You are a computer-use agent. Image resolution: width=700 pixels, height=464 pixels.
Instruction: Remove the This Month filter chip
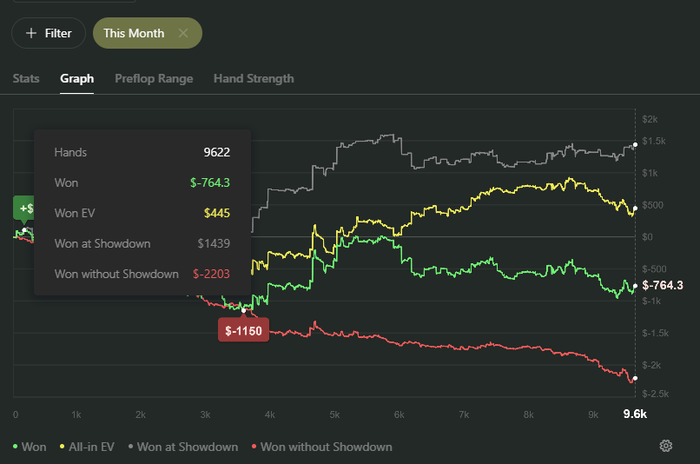pos(183,33)
